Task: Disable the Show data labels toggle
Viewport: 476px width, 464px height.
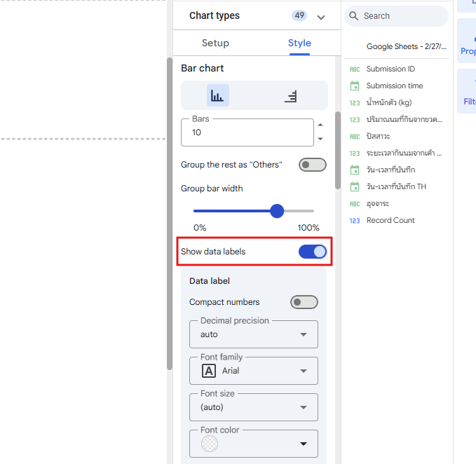Action: [x=312, y=252]
